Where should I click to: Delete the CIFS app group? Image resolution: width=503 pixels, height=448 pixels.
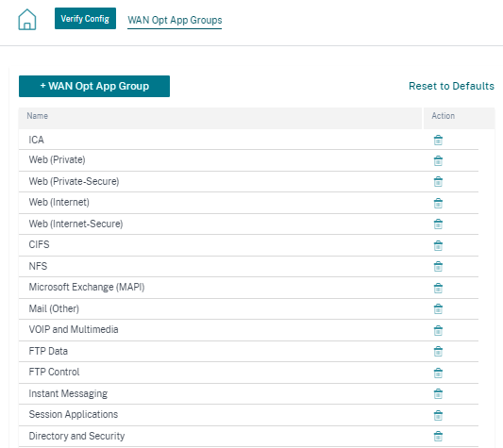(438, 245)
